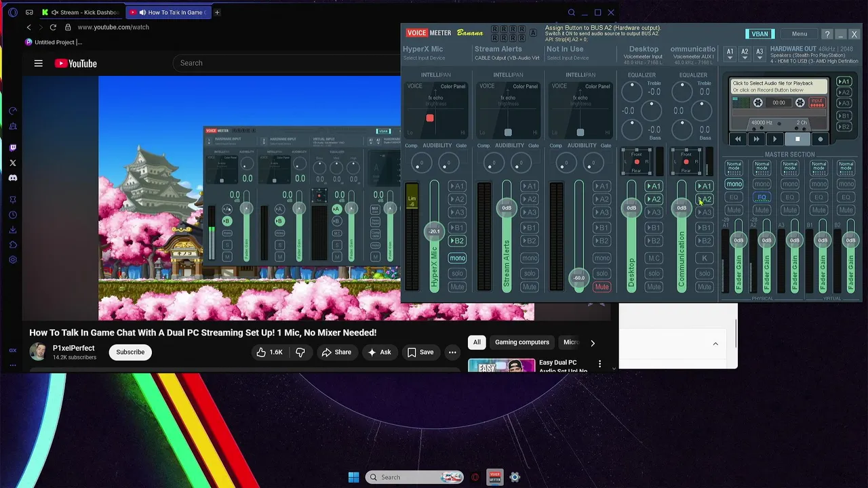Go back in browser history
868x488 pixels.
(28, 27)
